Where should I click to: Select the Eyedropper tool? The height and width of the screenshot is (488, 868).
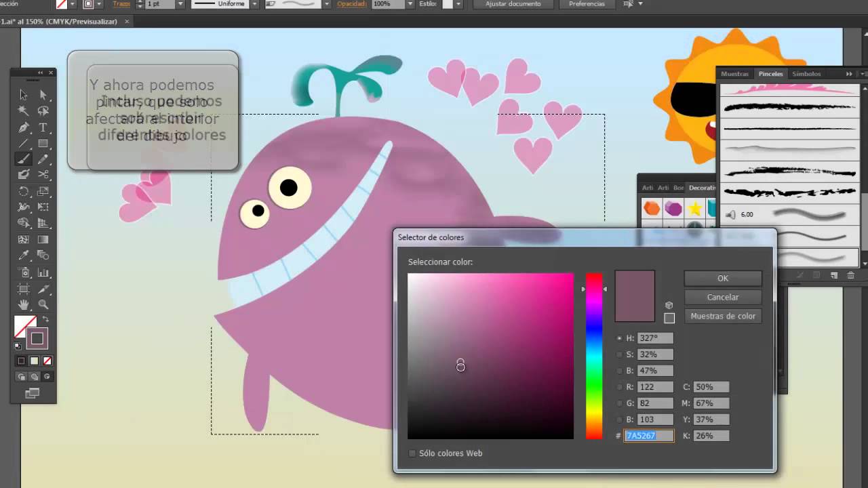pyautogui.click(x=24, y=256)
